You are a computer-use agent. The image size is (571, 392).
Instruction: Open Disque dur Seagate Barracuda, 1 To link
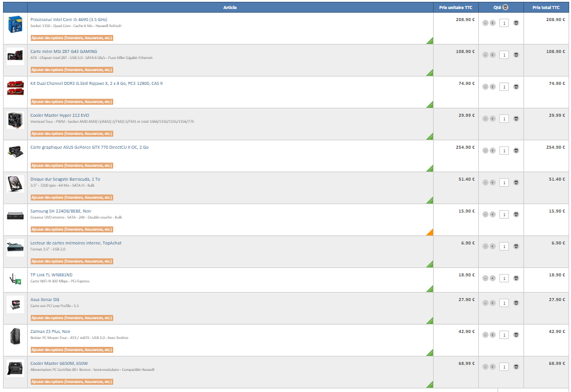coord(65,179)
